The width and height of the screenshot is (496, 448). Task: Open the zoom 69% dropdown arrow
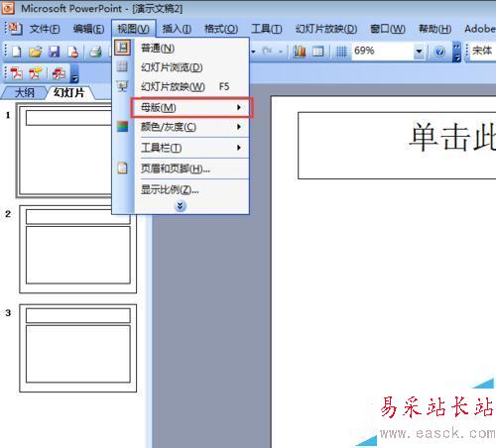click(419, 52)
